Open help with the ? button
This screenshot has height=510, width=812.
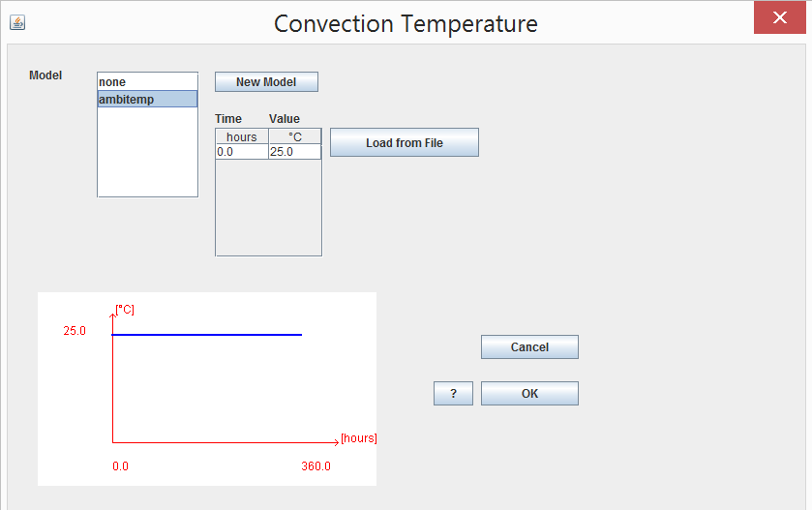click(x=453, y=394)
